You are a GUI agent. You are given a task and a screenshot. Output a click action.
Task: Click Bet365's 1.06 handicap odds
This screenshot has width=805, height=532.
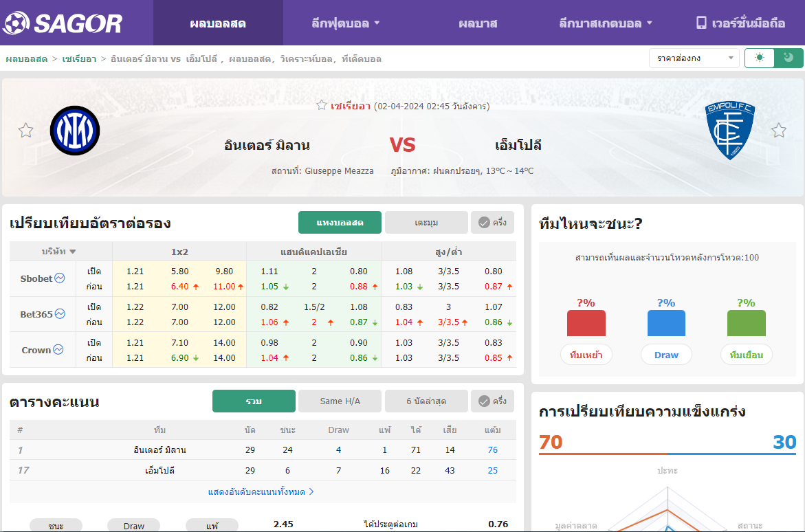click(269, 322)
